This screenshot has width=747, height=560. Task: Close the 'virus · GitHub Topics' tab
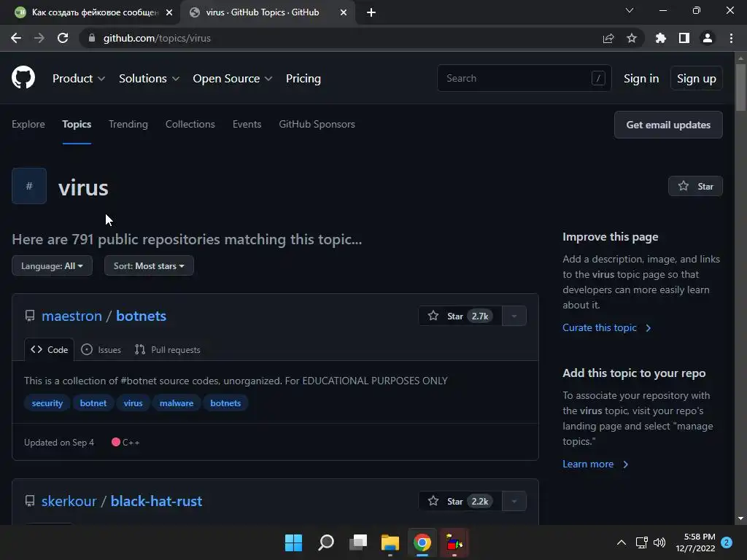(344, 12)
